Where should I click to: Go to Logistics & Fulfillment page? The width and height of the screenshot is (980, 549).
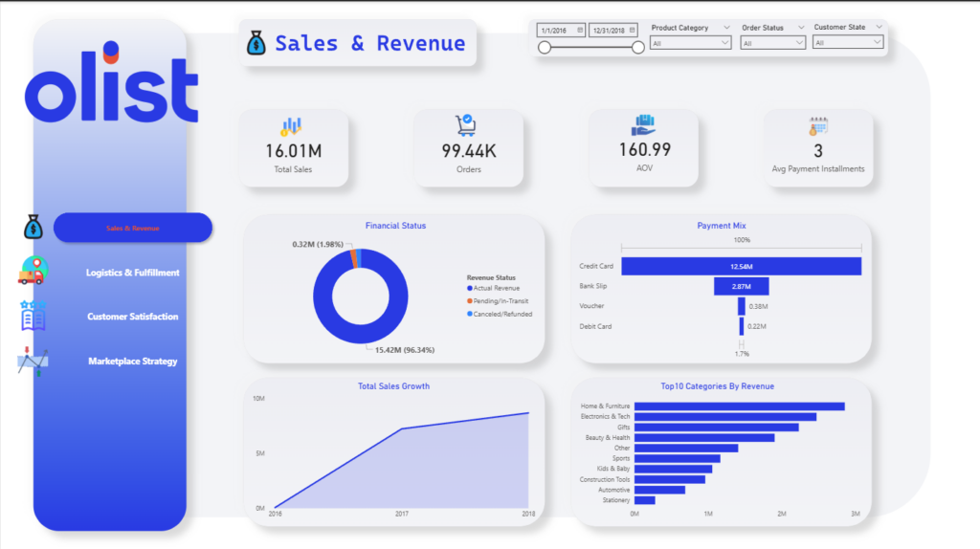132,273
